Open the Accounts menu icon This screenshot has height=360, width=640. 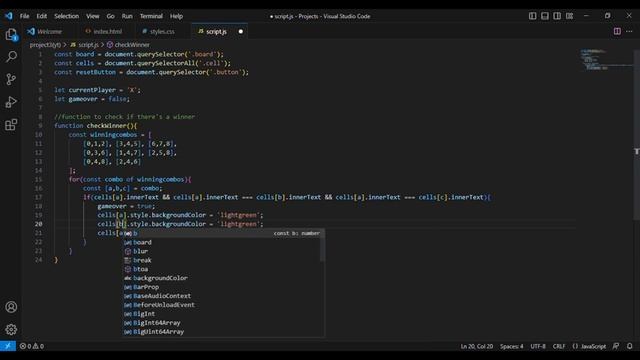11,307
